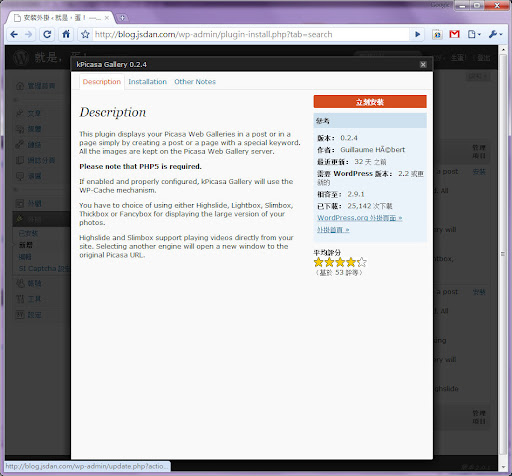The image size is (512, 476).
Task: Select the browser tab title
Action: click(x=62, y=18)
